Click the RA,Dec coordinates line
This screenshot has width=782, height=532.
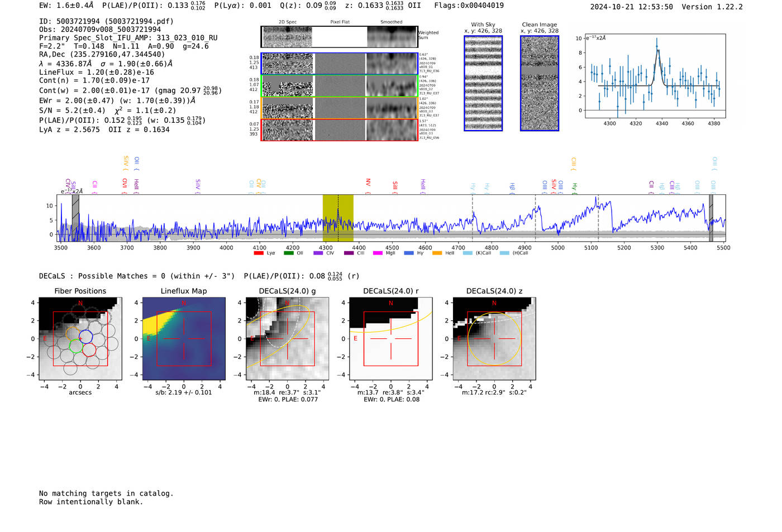tap(102, 54)
